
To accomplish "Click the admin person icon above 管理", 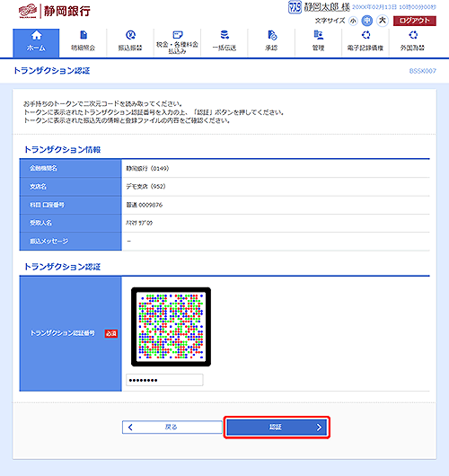I will (319, 35).
